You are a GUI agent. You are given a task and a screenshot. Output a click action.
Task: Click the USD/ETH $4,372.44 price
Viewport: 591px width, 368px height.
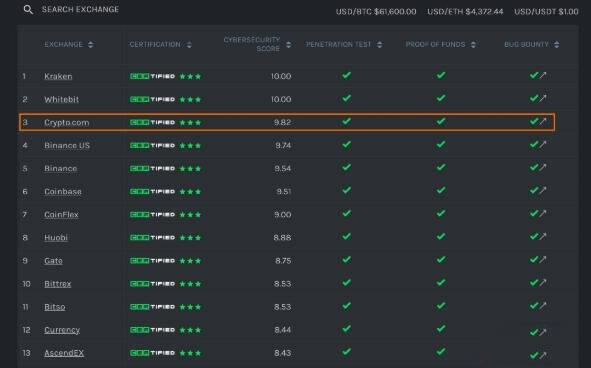click(x=465, y=12)
